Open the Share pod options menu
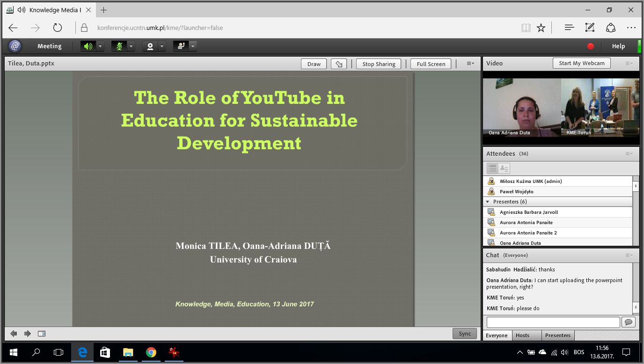The height and width of the screenshot is (364, 644). [x=470, y=64]
